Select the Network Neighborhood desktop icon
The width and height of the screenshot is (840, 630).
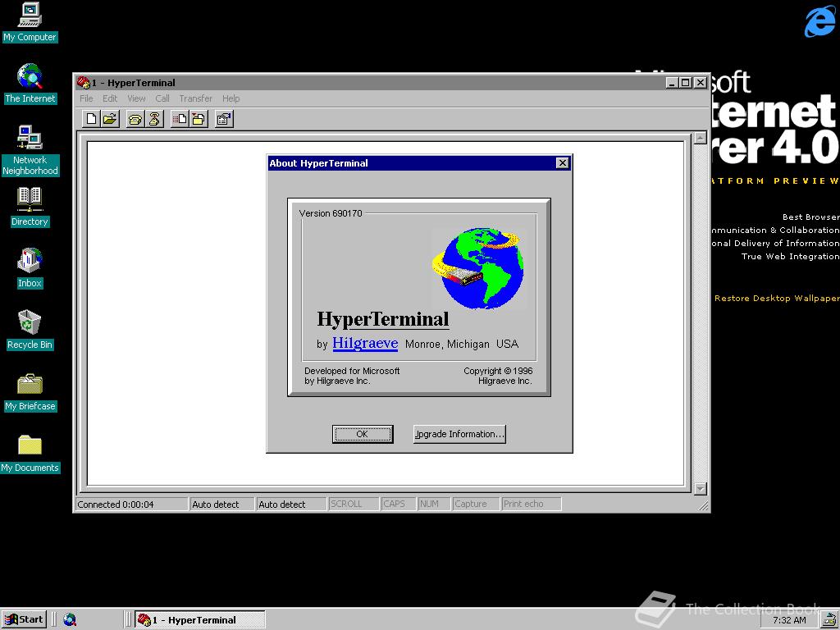coord(30,151)
